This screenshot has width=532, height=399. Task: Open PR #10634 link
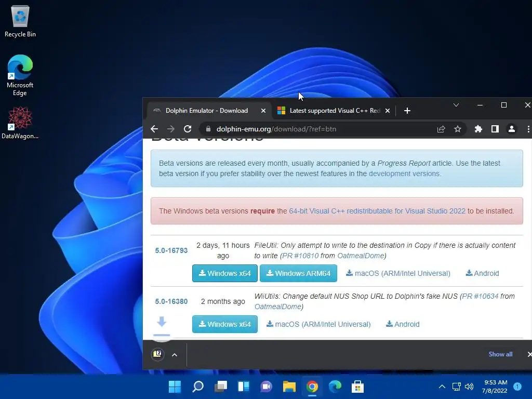480,296
